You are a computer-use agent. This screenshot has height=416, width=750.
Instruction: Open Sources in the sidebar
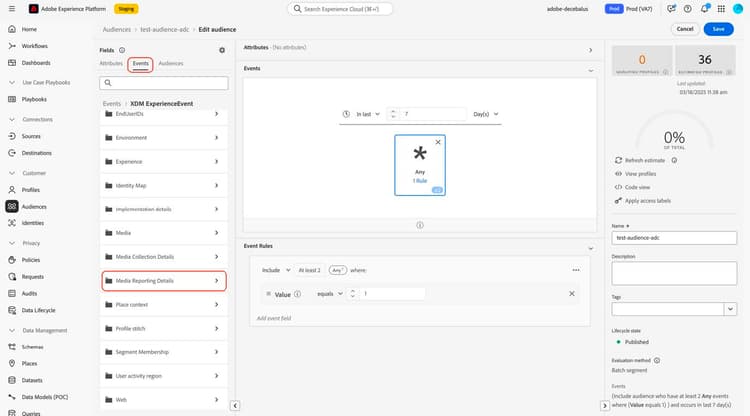(31, 136)
